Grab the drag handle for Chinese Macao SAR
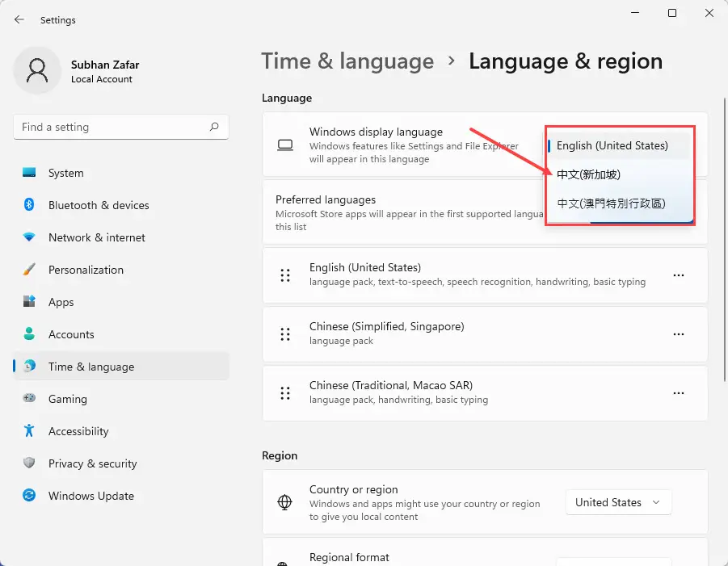This screenshot has width=728, height=566. [285, 393]
